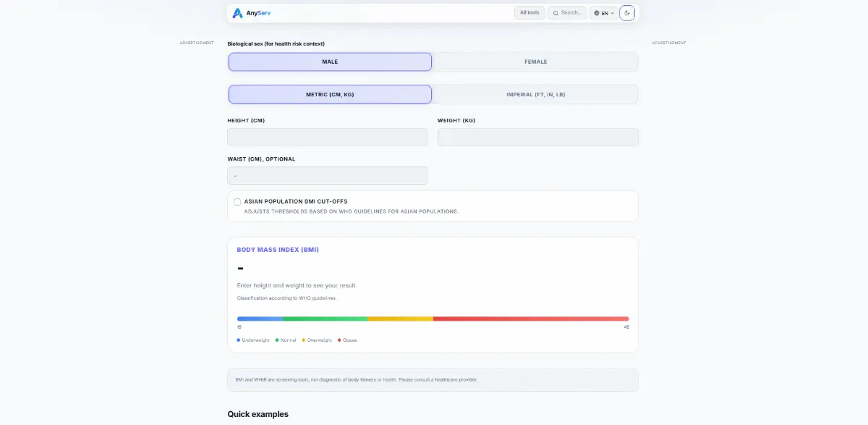The width and height of the screenshot is (868, 425).
Task: Click the AnyServ brand name link
Action: [258, 13]
